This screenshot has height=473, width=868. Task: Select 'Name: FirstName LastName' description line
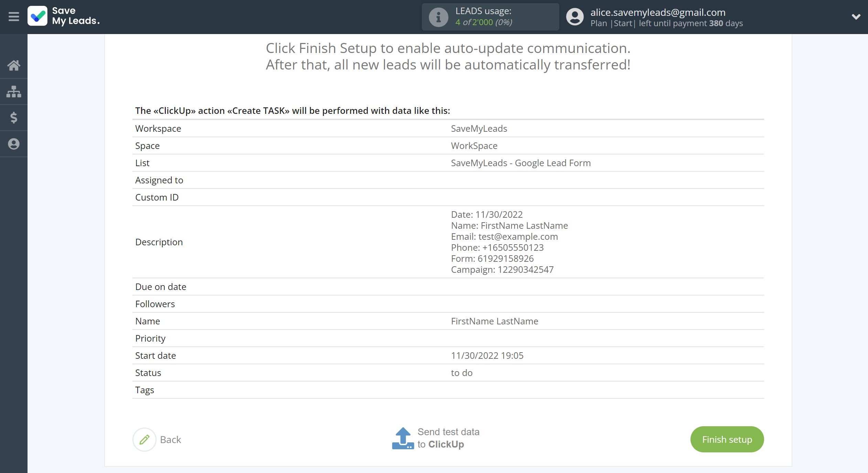click(510, 226)
